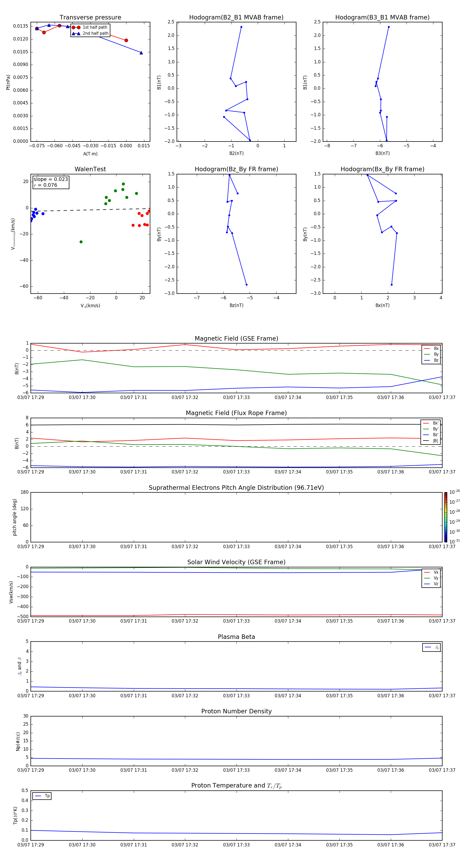Click the "Np(#/cc)" y-axis label
The height and width of the screenshot is (868, 473).
18,741
